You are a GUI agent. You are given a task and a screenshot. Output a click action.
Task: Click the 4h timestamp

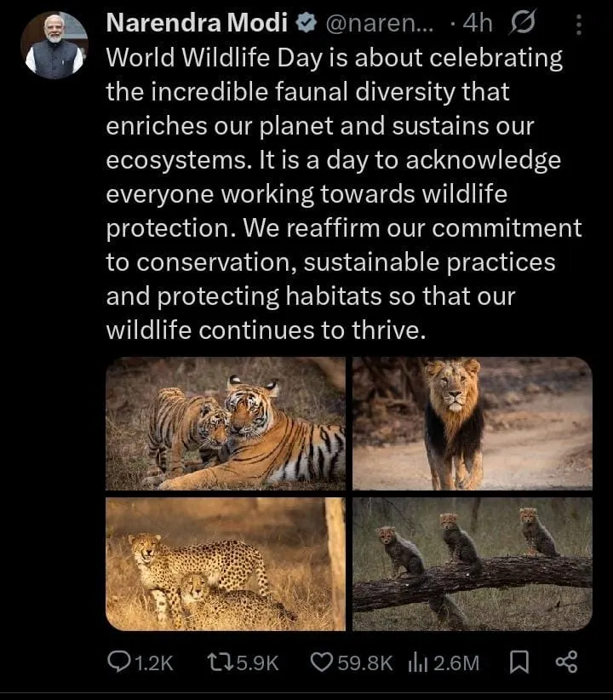pyautogui.click(x=477, y=25)
